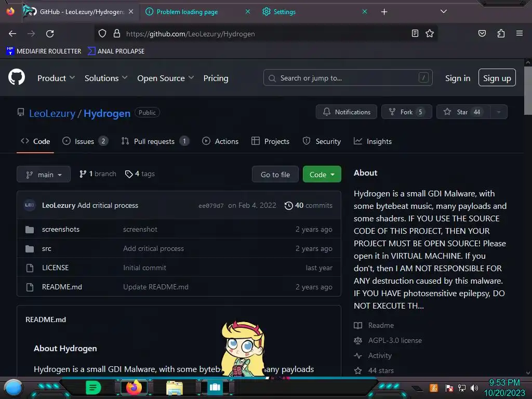This screenshot has width=532, height=399.
Task: Open the Projects tab
Action: tap(270, 141)
